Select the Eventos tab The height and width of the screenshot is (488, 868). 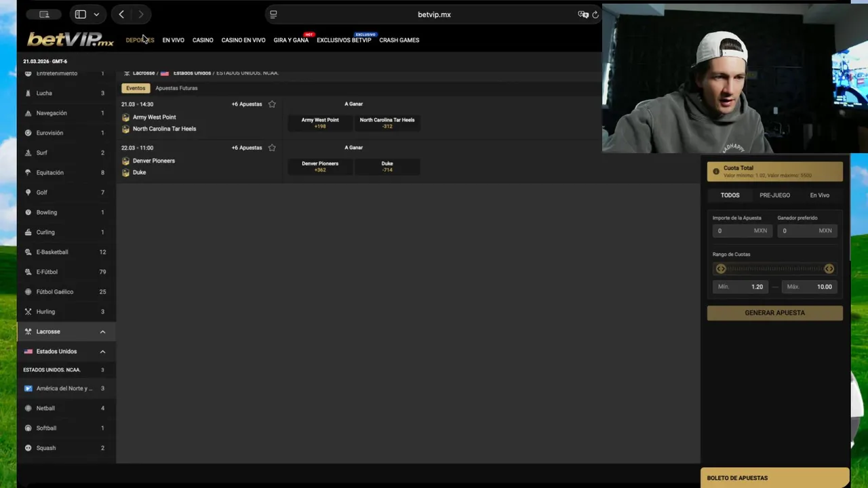coord(136,88)
